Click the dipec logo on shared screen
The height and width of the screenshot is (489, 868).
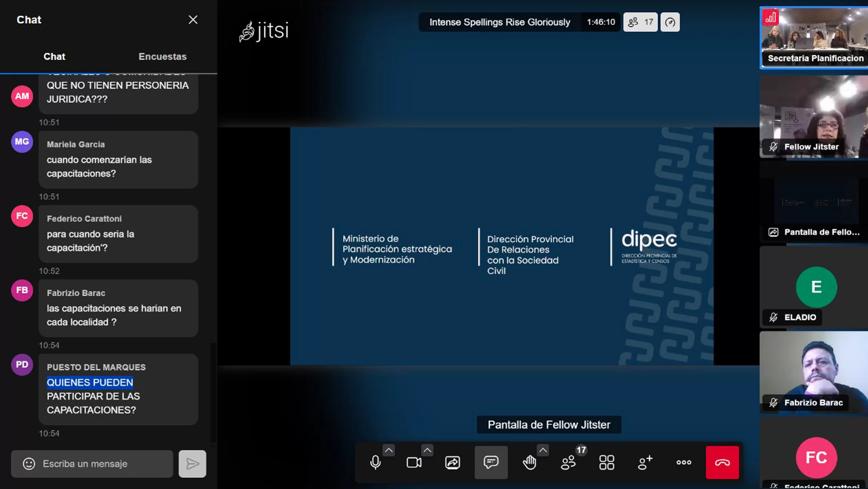point(649,247)
